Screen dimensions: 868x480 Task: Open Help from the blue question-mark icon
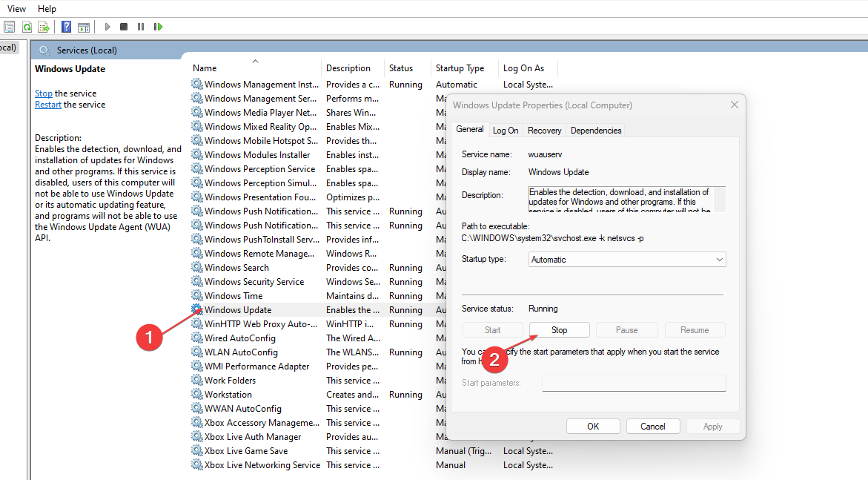pos(67,27)
